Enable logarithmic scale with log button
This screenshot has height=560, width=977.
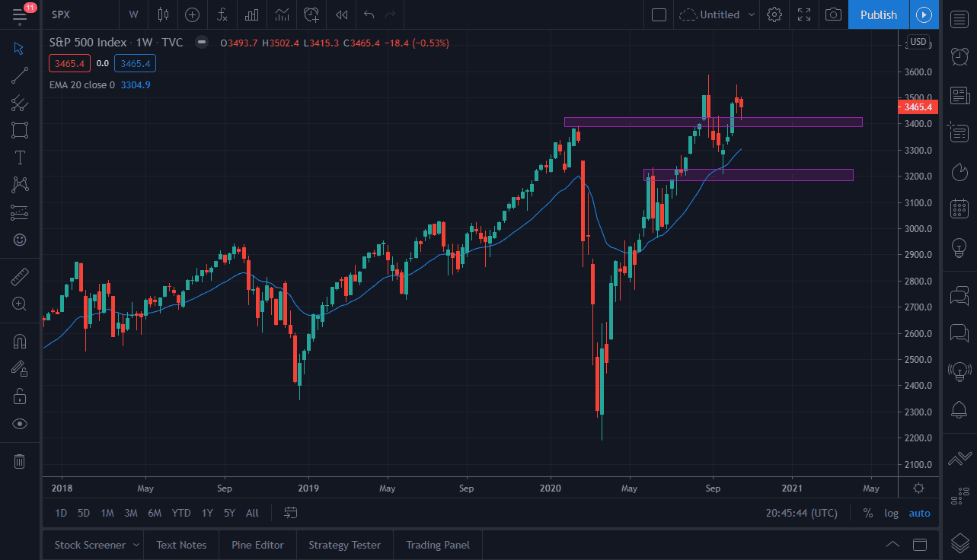pyautogui.click(x=891, y=513)
